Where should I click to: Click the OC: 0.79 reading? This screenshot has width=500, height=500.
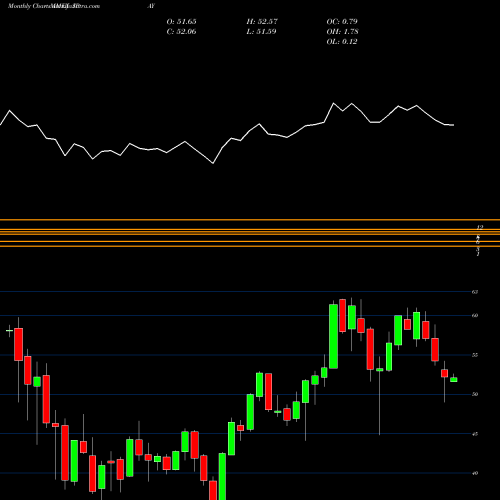(342, 21)
